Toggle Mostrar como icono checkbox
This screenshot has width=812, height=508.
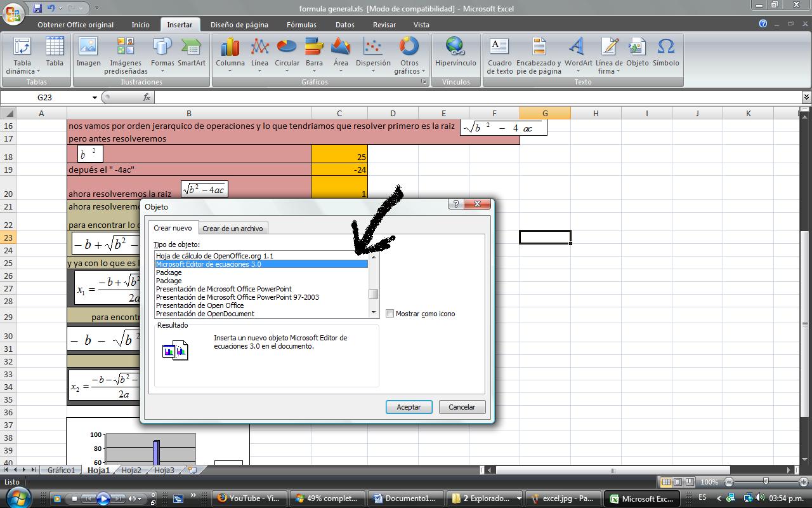(x=390, y=314)
